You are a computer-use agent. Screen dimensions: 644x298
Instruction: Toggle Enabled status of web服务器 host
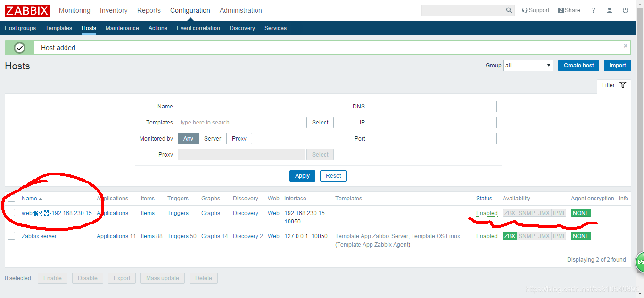pyautogui.click(x=487, y=213)
